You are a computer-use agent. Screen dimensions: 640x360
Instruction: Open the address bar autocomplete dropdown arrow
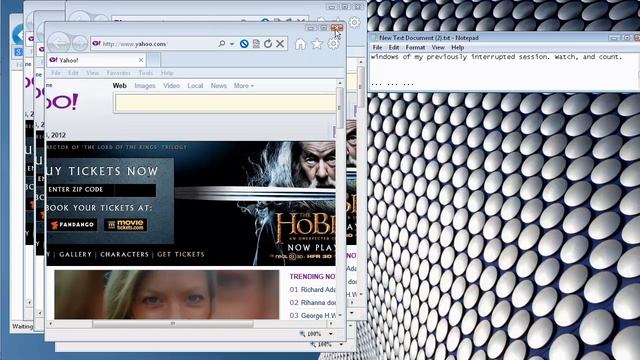click(x=232, y=44)
